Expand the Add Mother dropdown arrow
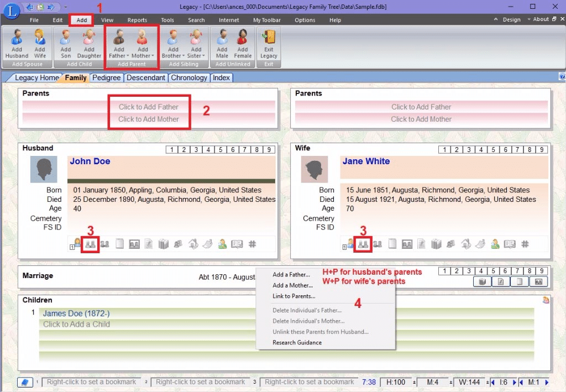This screenshot has height=392, width=566. tap(153, 56)
